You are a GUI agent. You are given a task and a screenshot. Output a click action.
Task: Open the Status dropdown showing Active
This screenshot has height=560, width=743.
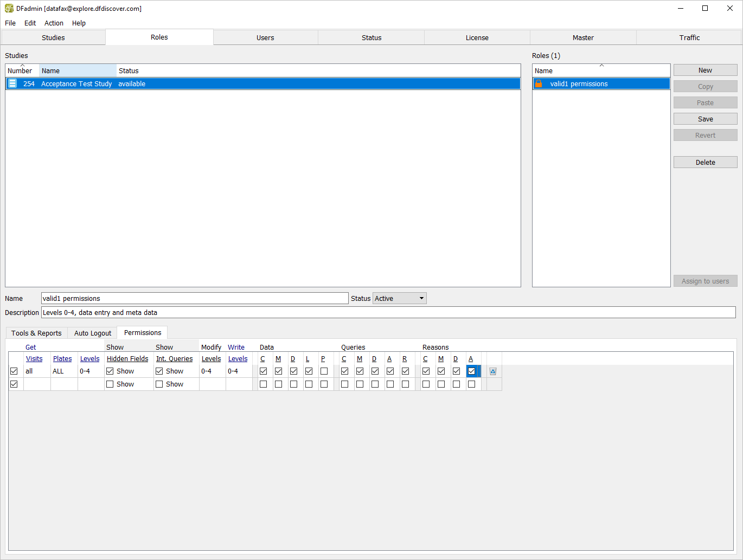click(399, 299)
